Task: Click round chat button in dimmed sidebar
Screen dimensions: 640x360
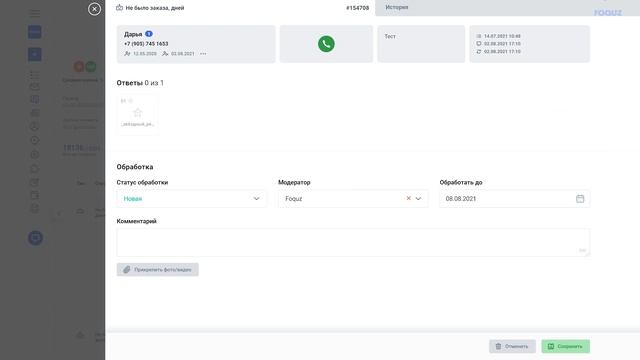Action: [x=36, y=238]
